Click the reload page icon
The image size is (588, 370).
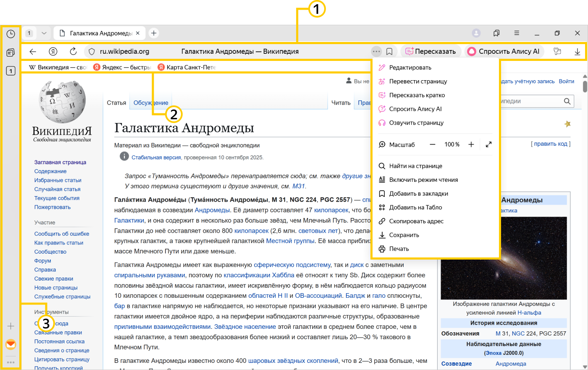(73, 51)
